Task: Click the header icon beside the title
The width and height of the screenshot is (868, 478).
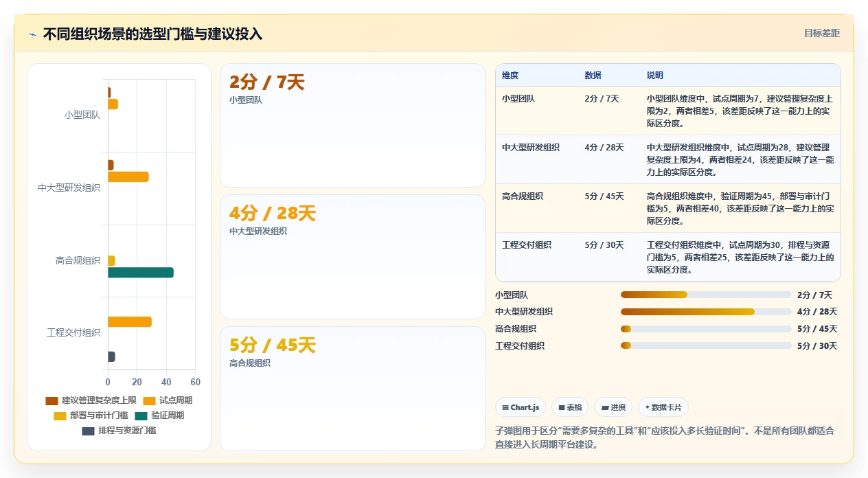Action: tap(32, 34)
